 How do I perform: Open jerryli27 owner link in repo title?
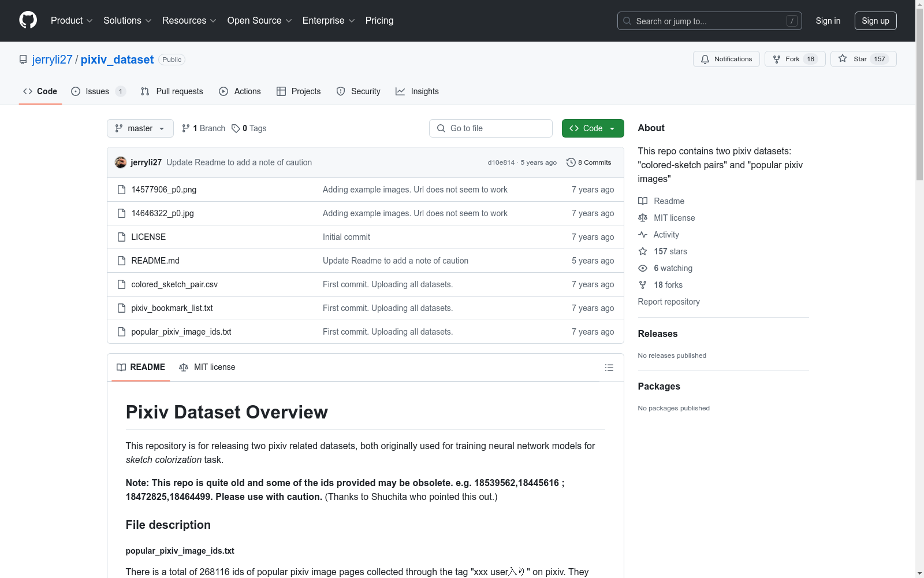53,60
